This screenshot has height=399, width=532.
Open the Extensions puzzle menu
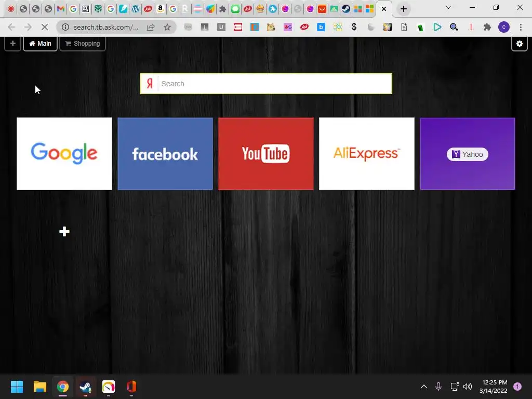point(487,27)
